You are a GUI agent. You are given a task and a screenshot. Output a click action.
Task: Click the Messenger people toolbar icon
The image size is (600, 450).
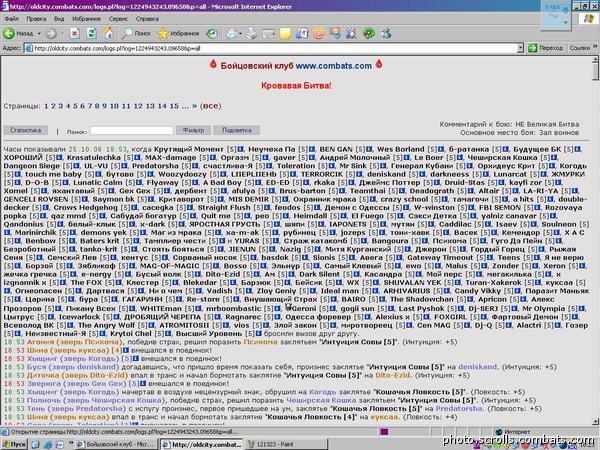tap(386, 34)
